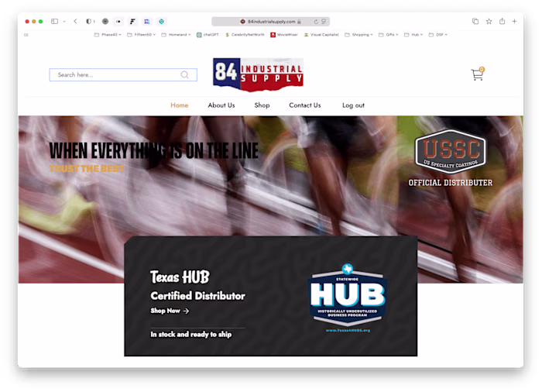Click Log out in navigation
The height and width of the screenshot is (392, 542).
coord(353,105)
